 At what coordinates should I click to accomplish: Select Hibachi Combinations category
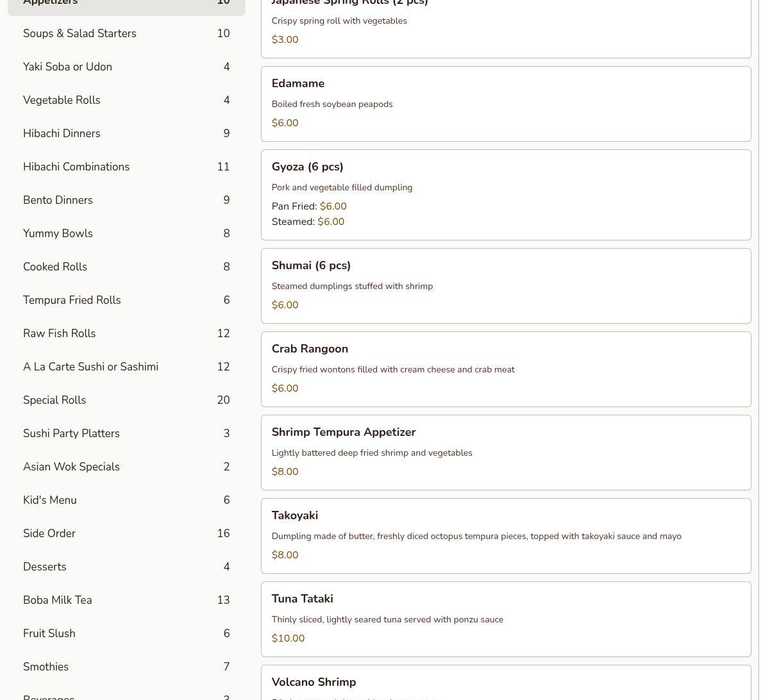coord(126,167)
